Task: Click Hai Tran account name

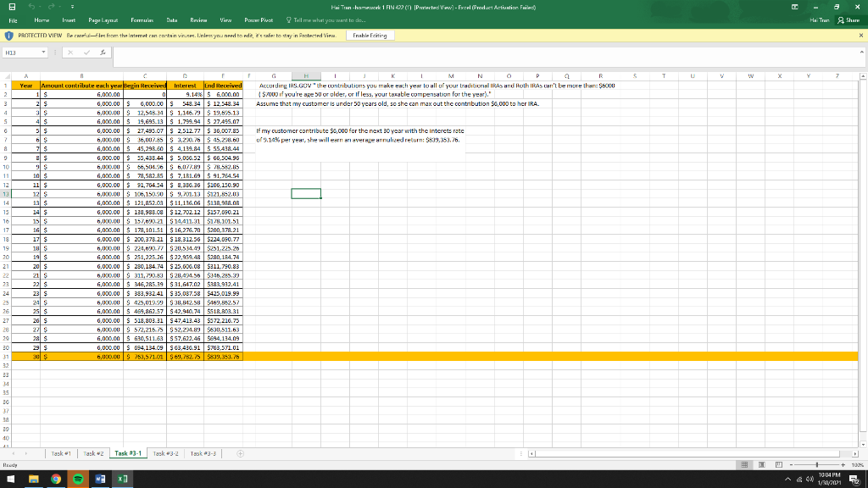Action: pyautogui.click(x=820, y=20)
